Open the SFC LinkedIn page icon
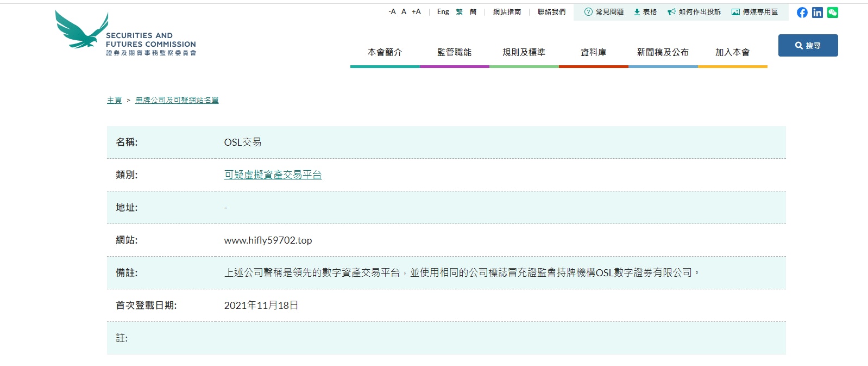The image size is (868, 366). click(817, 13)
